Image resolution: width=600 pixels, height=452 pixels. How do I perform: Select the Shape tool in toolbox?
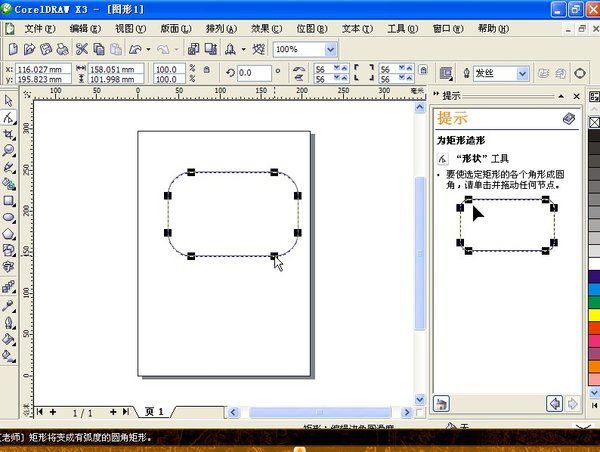(x=8, y=117)
